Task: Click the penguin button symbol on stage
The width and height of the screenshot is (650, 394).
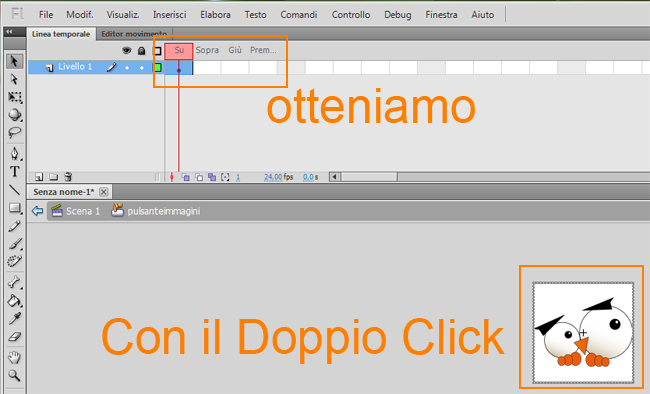Action: point(583,333)
